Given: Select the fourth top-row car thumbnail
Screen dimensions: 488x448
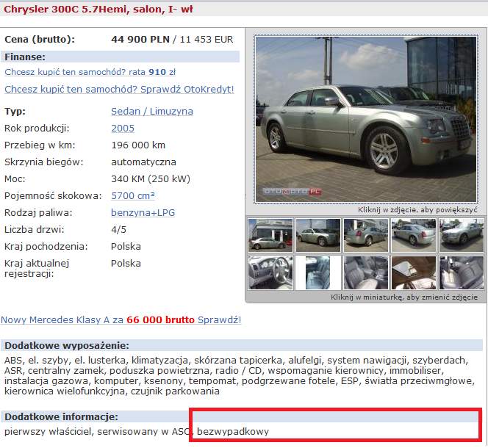Looking at the screenshot, I should 413,235.
